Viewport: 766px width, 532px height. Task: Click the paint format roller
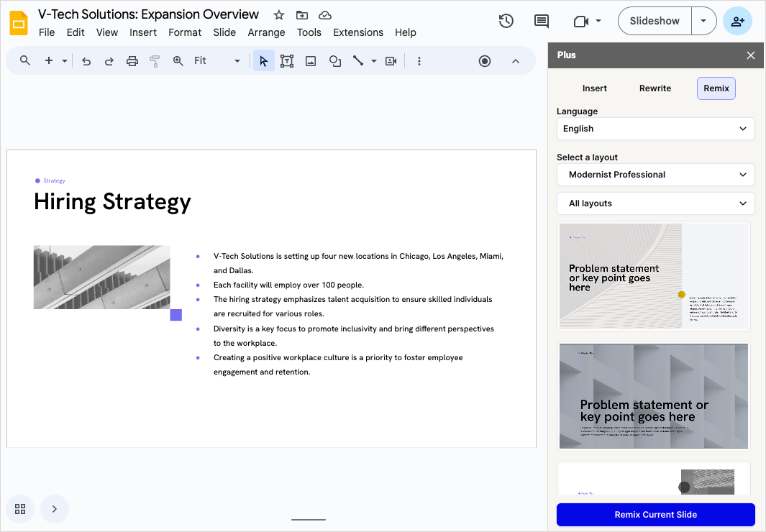pyautogui.click(x=155, y=61)
